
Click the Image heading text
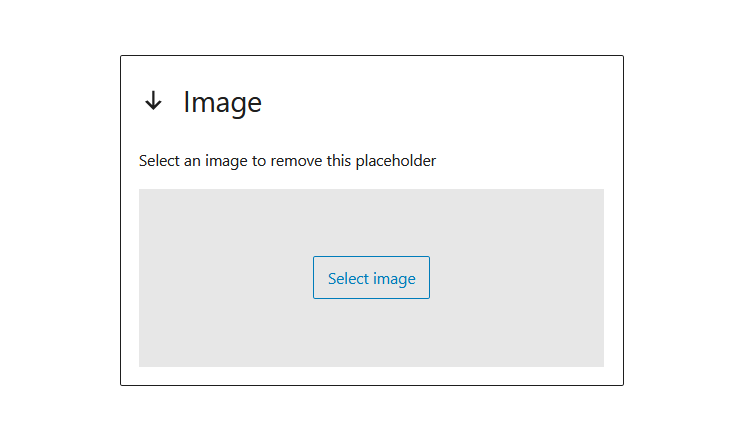point(222,102)
